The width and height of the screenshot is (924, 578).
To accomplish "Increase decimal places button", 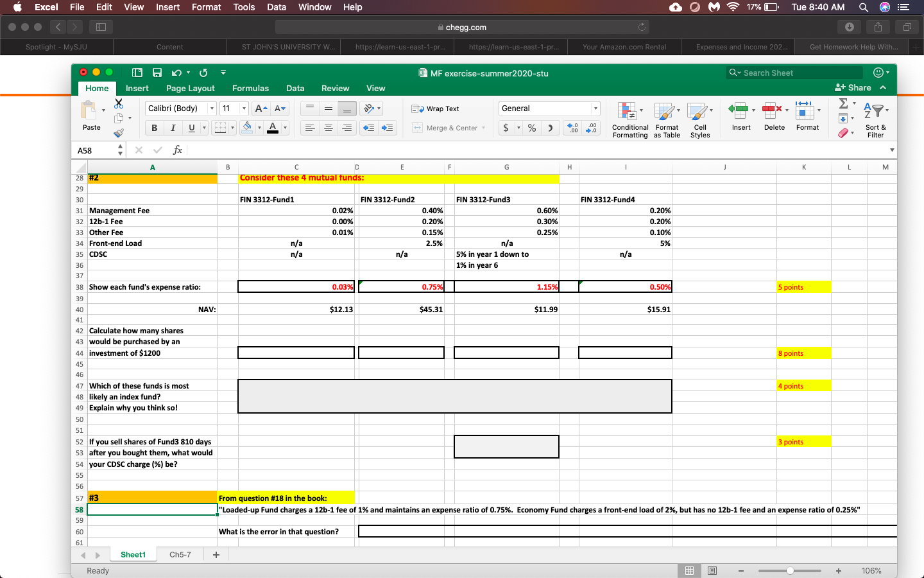I will click(x=573, y=128).
